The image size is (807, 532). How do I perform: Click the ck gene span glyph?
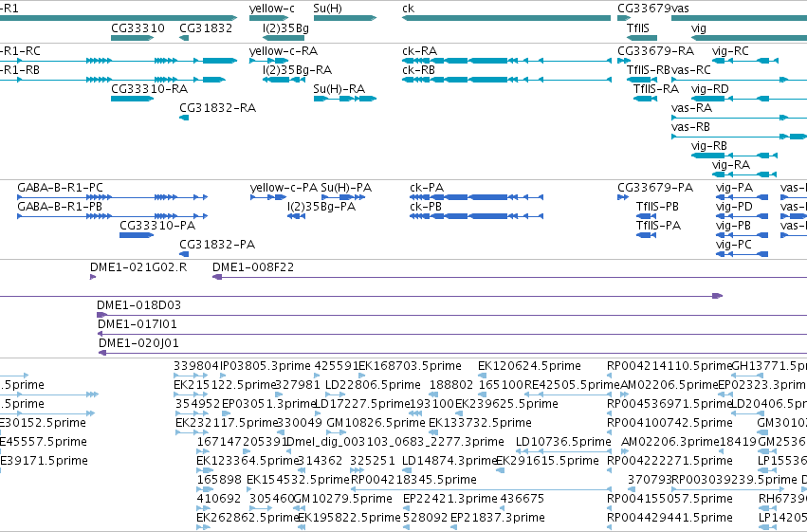[506, 18]
